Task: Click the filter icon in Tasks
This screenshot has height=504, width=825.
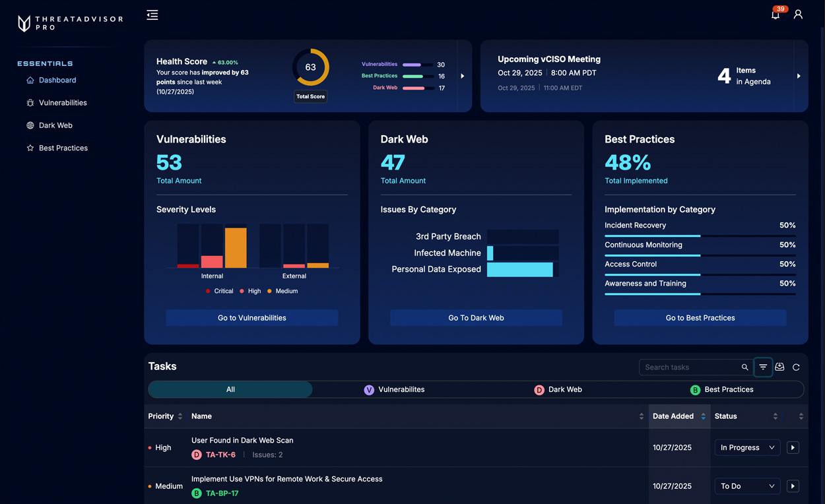Action: (x=763, y=367)
